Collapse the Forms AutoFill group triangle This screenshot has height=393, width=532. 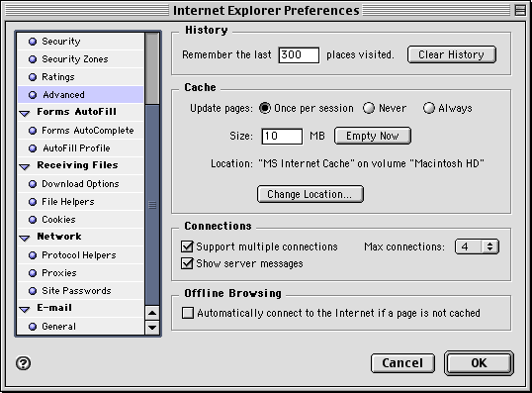(25, 113)
